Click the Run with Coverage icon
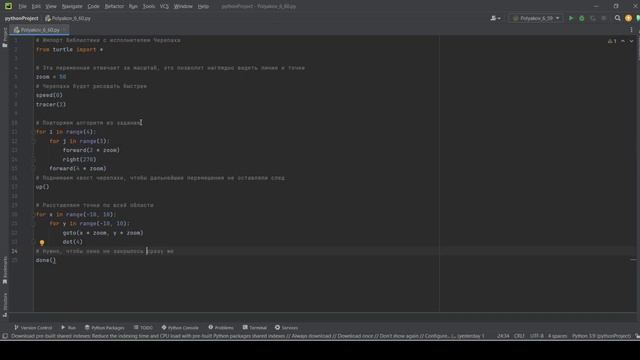 pyautogui.click(x=593, y=18)
